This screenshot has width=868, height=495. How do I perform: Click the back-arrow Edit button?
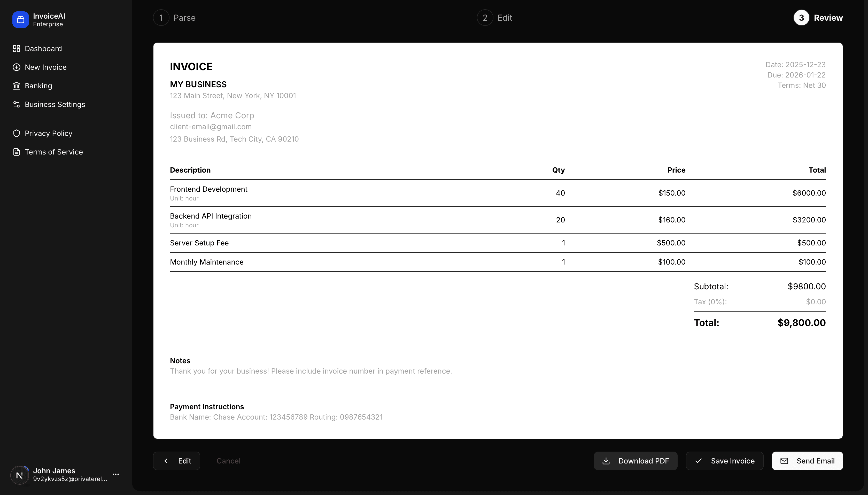click(x=176, y=461)
